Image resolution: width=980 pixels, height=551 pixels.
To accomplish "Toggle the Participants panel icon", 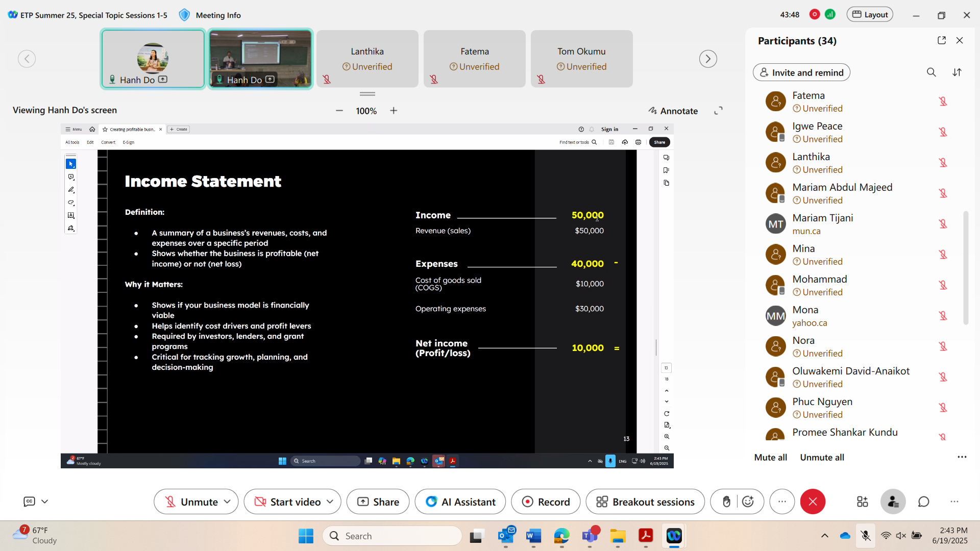I will click(893, 502).
